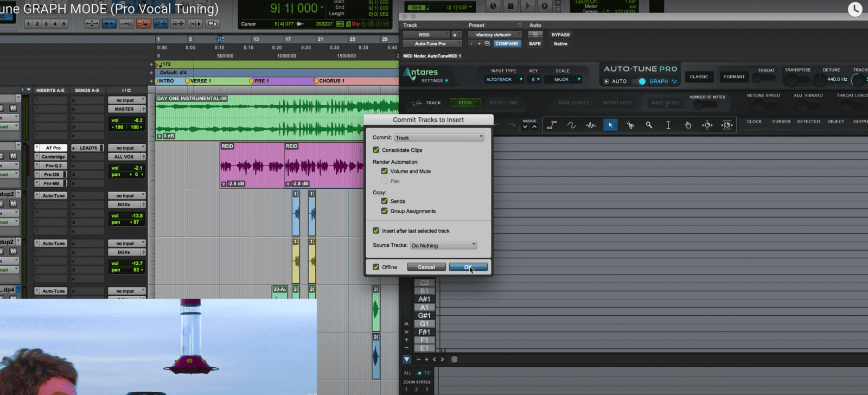Select the Auto-Tune scissors split tool
868x395 pixels.
pyautogui.click(x=630, y=125)
